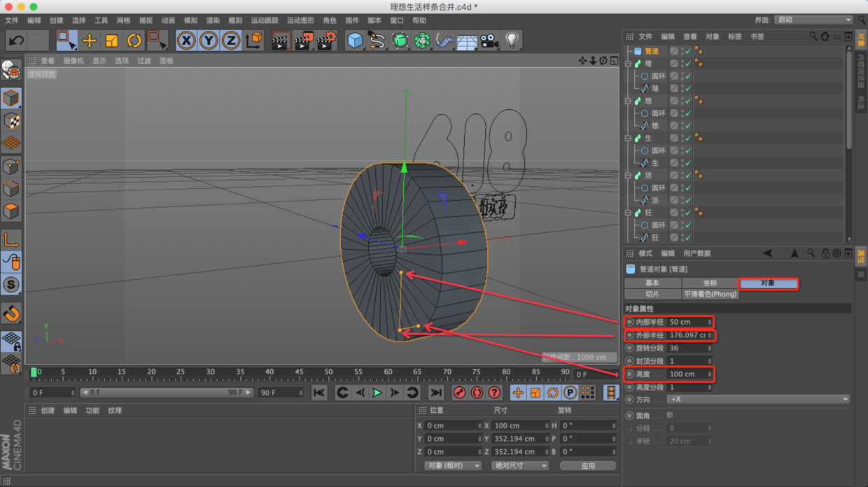Open the array modeling objects icon
The height and width of the screenshot is (487, 868).
pos(422,41)
